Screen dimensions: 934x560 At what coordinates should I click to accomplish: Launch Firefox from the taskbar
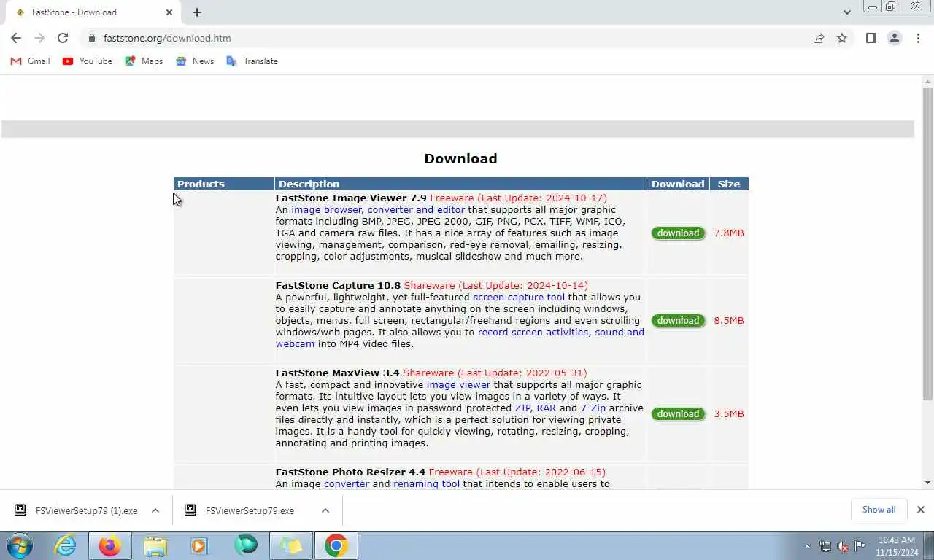pos(110,545)
